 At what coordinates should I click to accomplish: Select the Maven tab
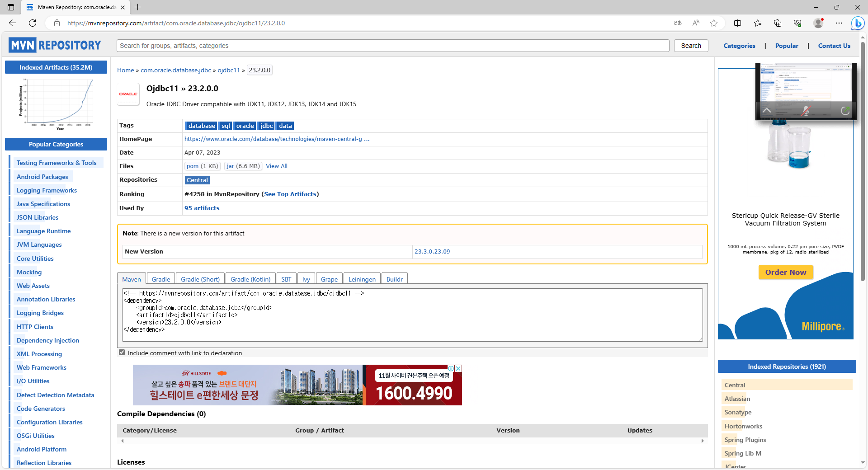point(132,279)
